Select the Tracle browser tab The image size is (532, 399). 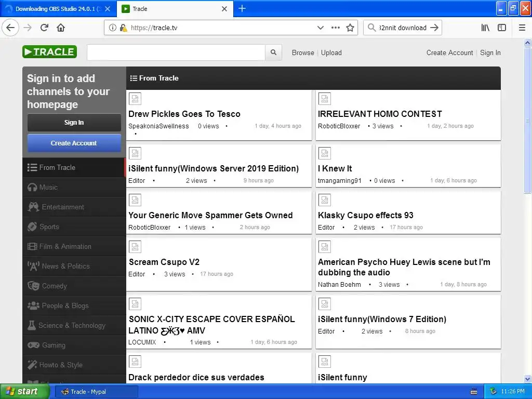[175, 9]
